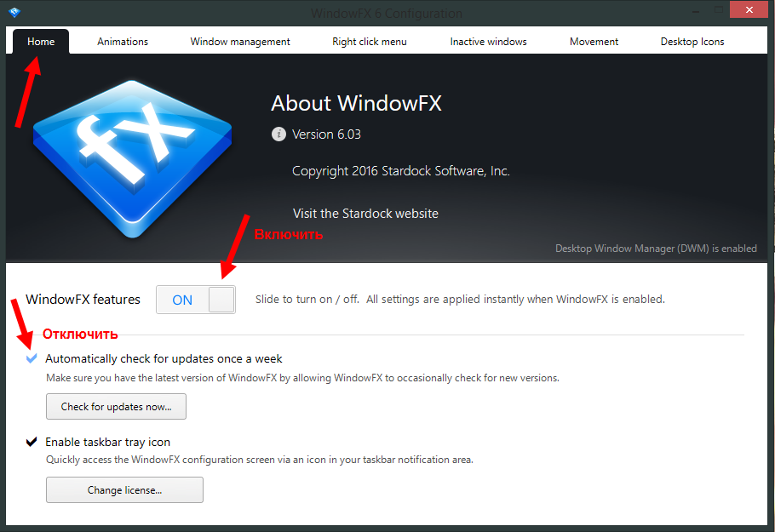Screen dimensions: 775x532
Task: Switch to the Animations tab
Action: tap(122, 40)
